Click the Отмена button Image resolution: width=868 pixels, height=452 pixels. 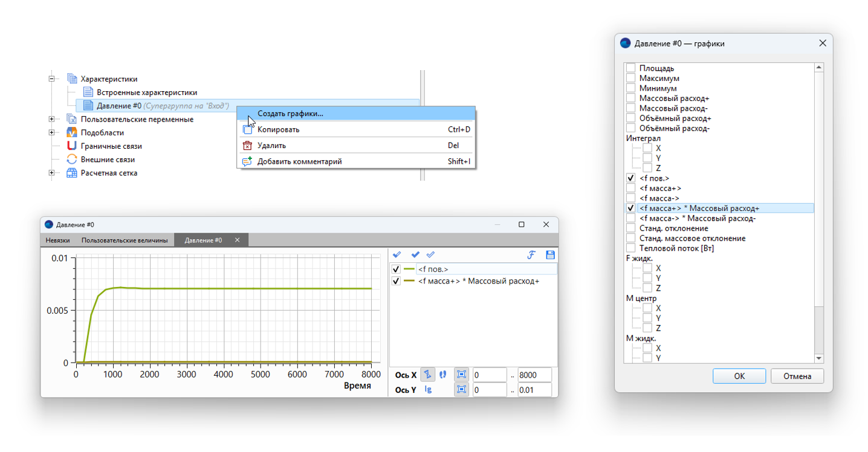tap(797, 376)
